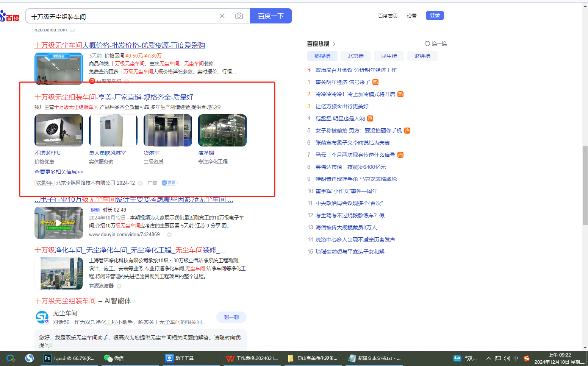Open Photoshop 1.psd in taskbar

point(69,358)
